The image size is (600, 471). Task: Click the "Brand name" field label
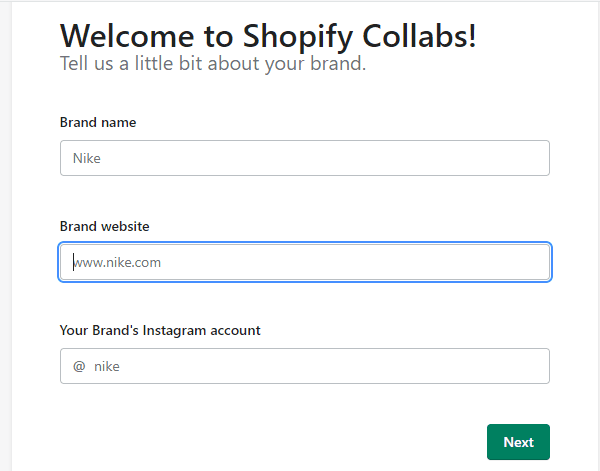(x=98, y=122)
